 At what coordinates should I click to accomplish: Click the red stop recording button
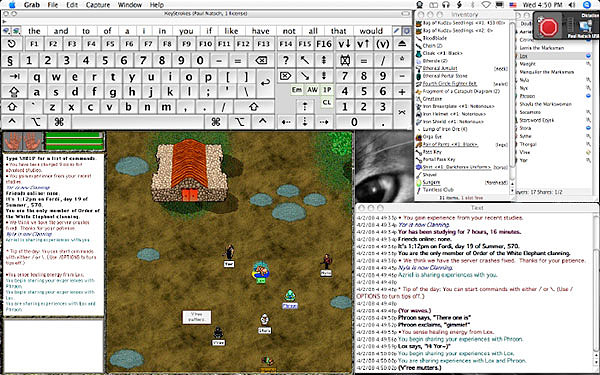click(548, 27)
